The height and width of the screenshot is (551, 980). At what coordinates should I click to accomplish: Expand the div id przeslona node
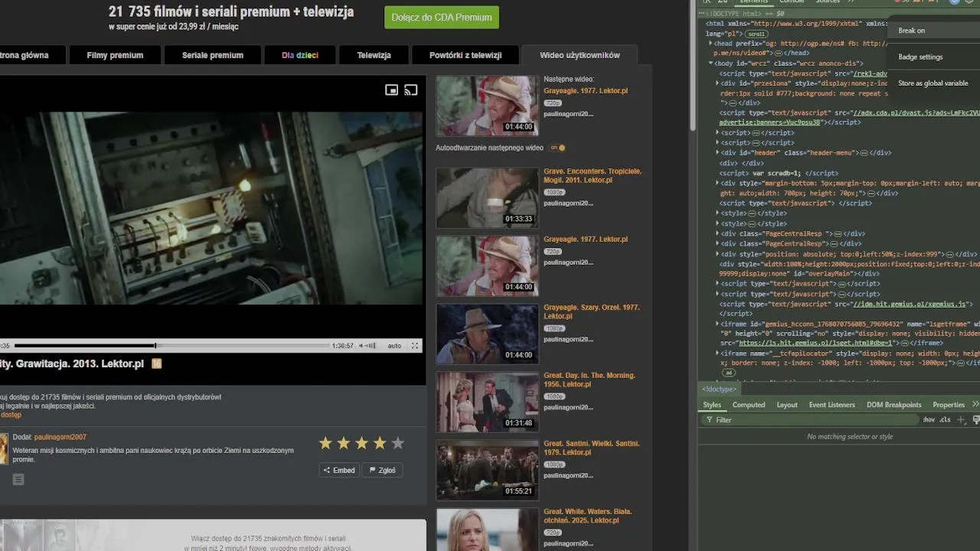[717, 83]
